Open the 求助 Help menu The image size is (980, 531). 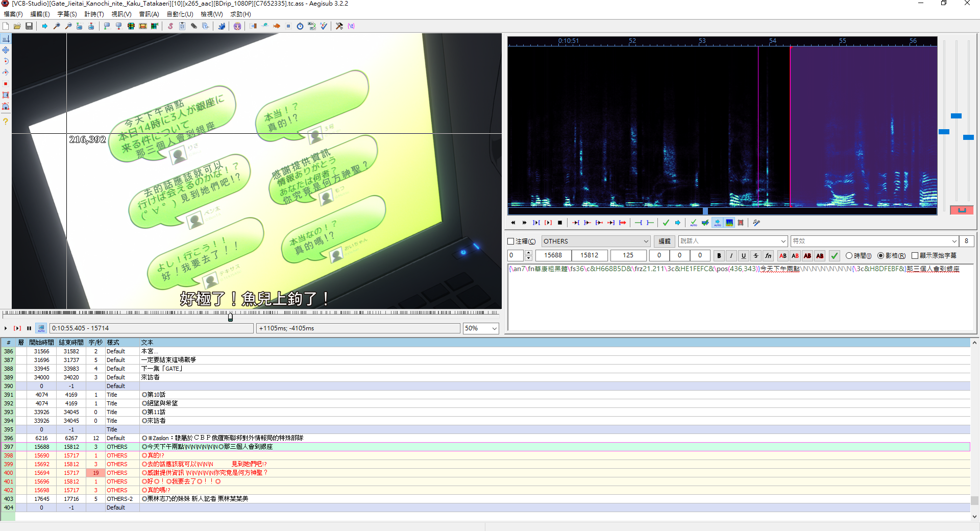(x=240, y=14)
